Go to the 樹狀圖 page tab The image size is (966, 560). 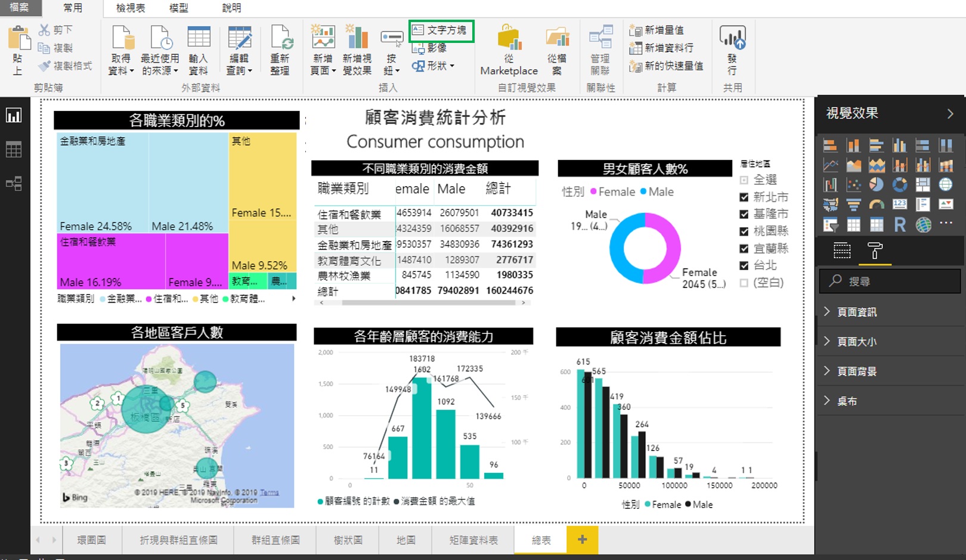coord(348,540)
